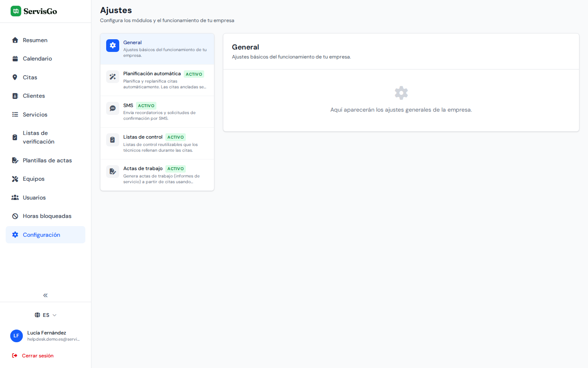The height and width of the screenshot is (368, 588).
Task: Click the Configuración gear icon in sidebar
Action: click(15, 235)
